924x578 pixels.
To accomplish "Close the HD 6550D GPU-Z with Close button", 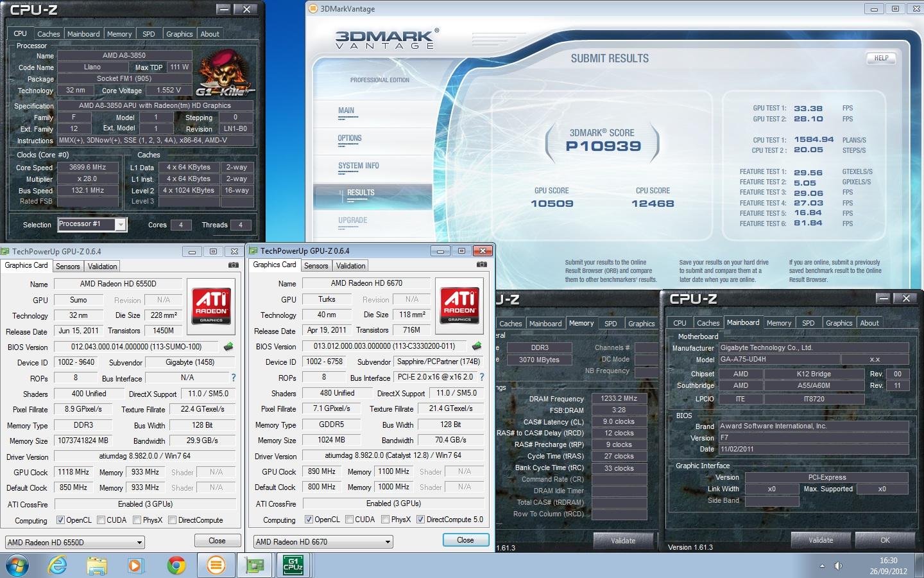I will tap(217, 541).
